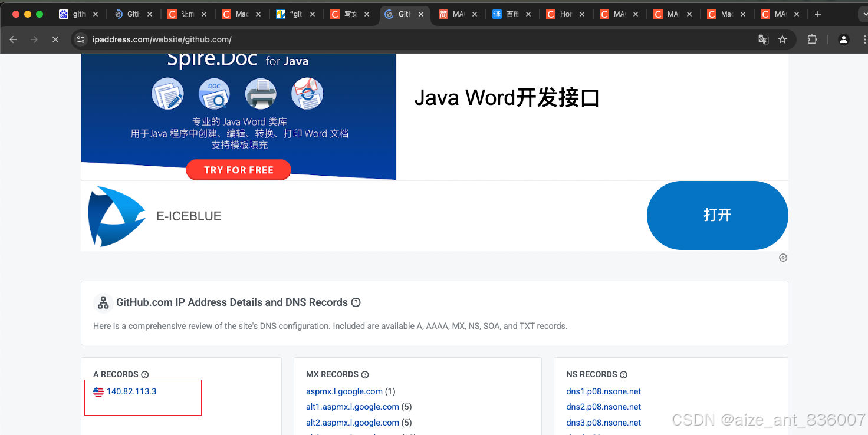The image size is (868, 435).
Task: Open the 140.82.113.3 IP address link
Action: point(131,391)
